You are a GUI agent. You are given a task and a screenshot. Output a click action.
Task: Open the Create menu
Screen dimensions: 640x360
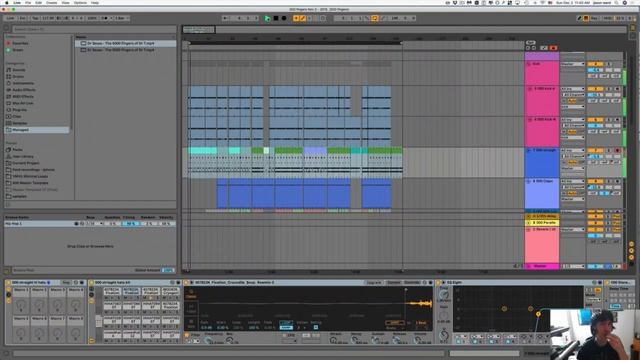(x=51, y=2)
